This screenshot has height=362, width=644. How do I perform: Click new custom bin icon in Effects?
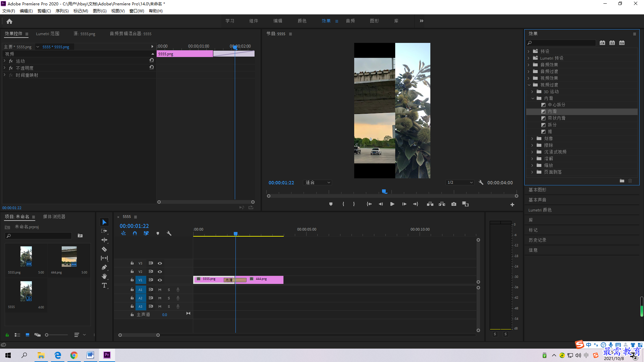point(622,181)
